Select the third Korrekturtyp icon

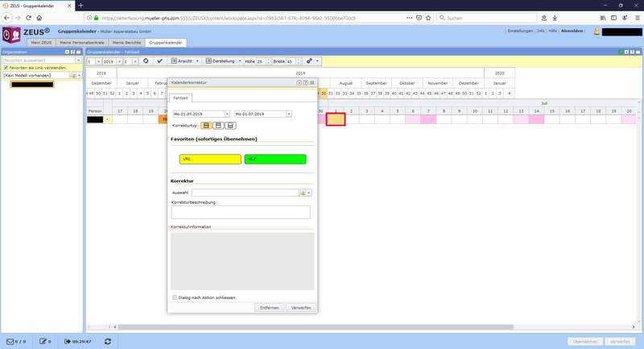230,126
